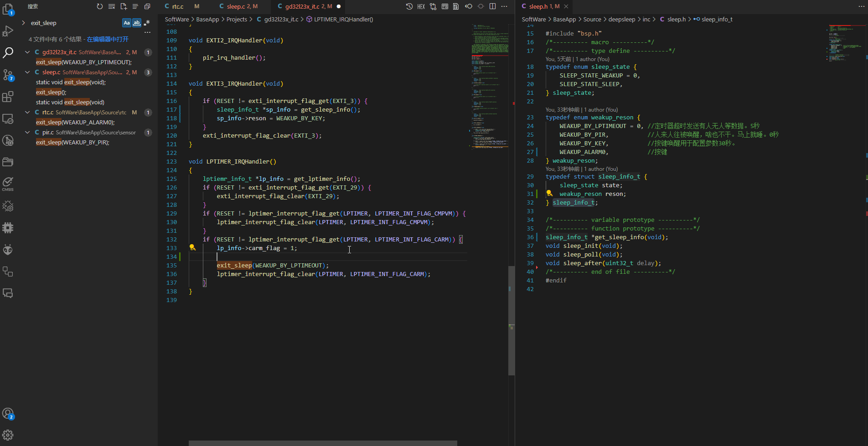
Task: Expand the replace field chevron
Action: point(23,23)
